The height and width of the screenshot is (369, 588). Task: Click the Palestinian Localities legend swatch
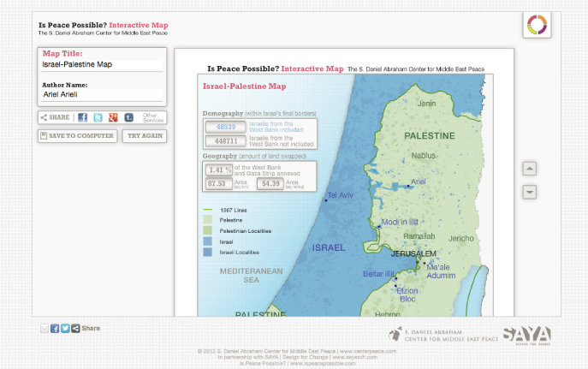207,230
